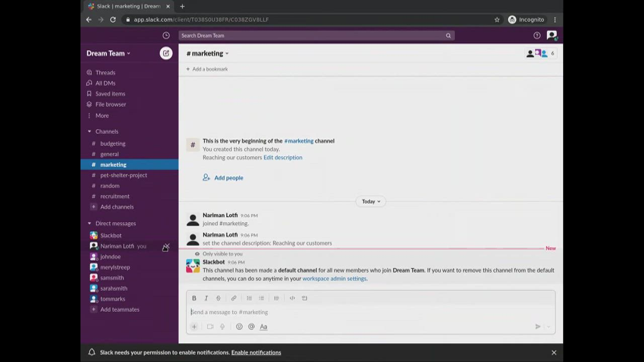Insert a code block
This screenshot has width=644, height=362.
(304, 298)
